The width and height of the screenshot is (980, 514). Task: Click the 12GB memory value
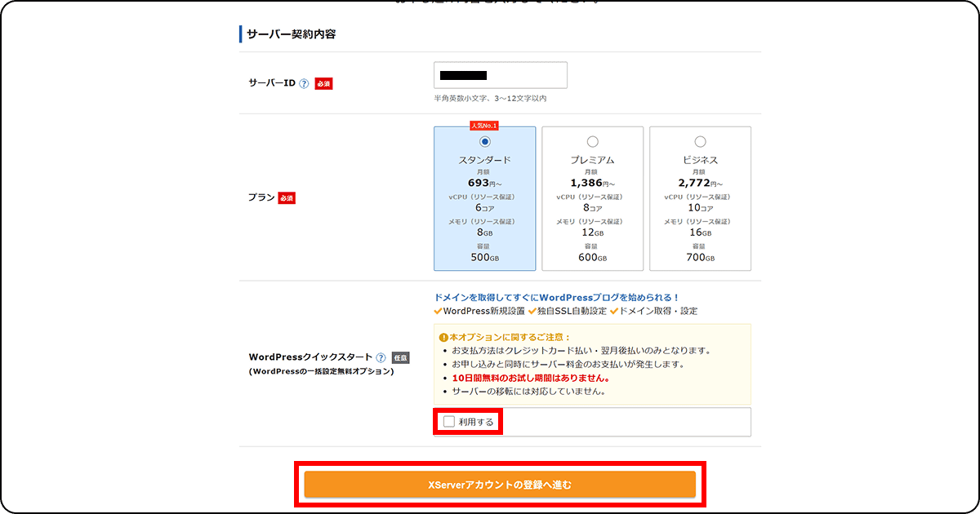(x=592, y=233)
